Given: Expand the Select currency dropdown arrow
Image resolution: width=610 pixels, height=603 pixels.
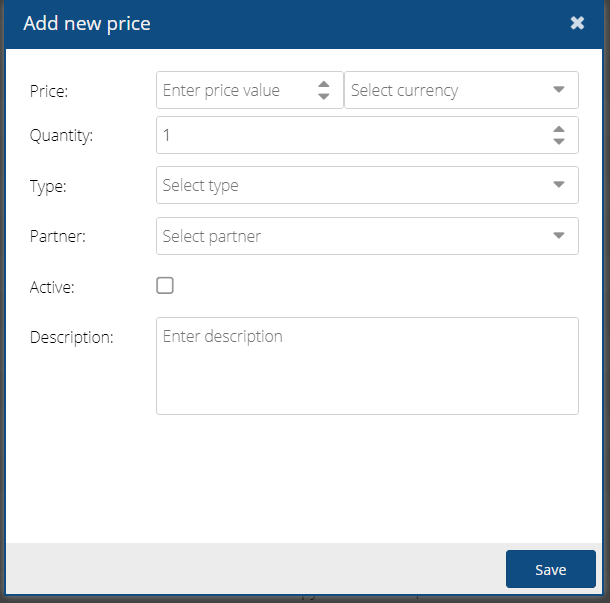Looking at the screenshot, I should (559, 90).
